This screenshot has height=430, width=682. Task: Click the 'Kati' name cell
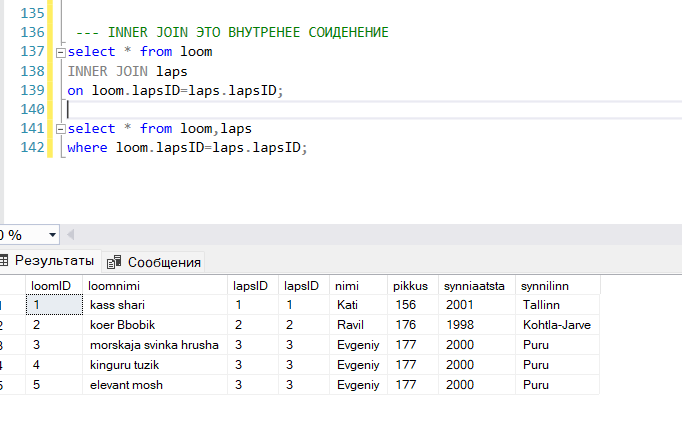[358, 305]
